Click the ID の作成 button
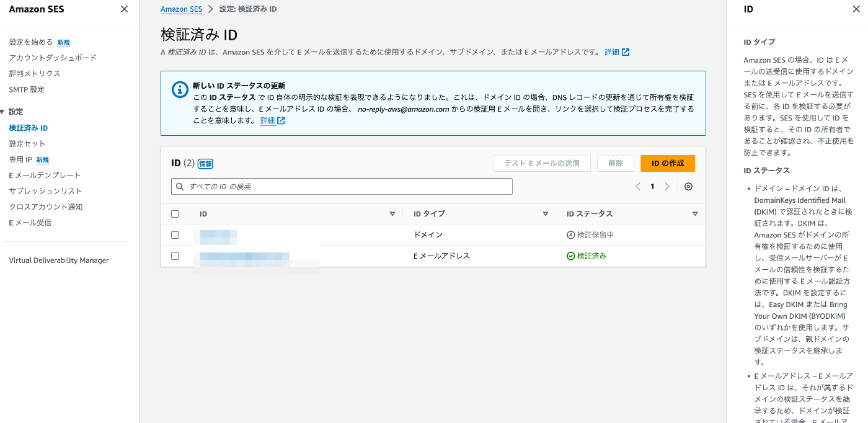 coord(668,163)
